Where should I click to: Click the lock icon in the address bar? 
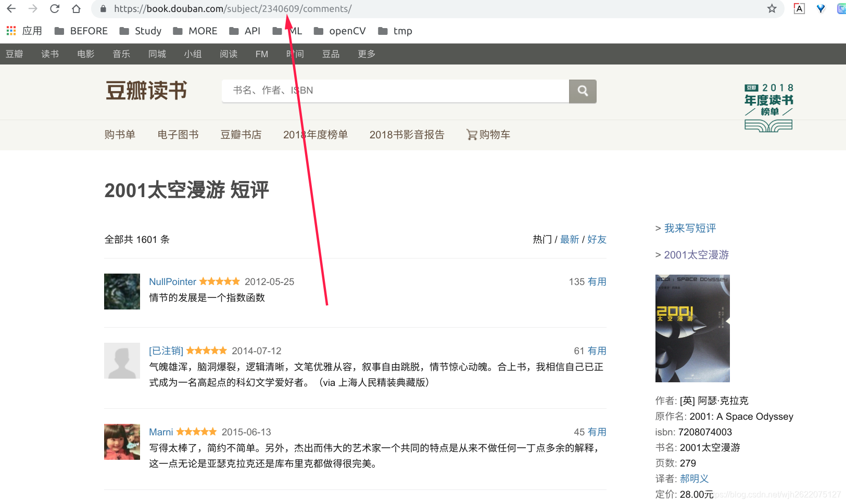point(103,9)
